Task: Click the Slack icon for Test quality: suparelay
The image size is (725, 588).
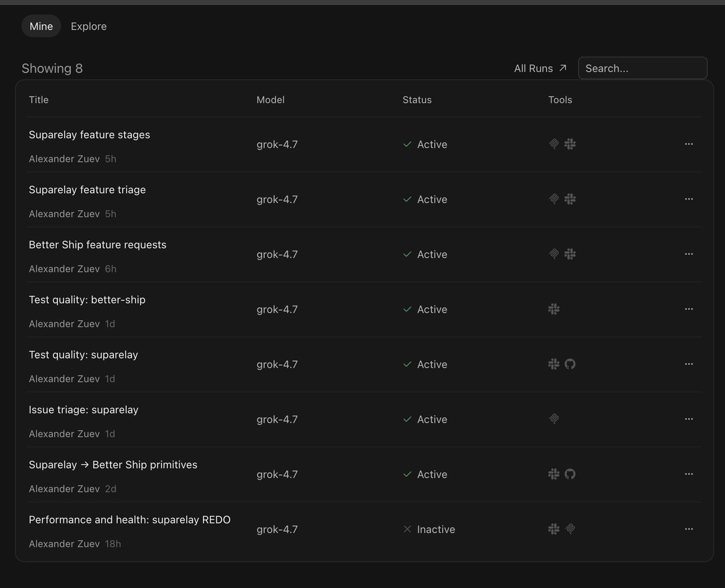Action: coord(554,364)
